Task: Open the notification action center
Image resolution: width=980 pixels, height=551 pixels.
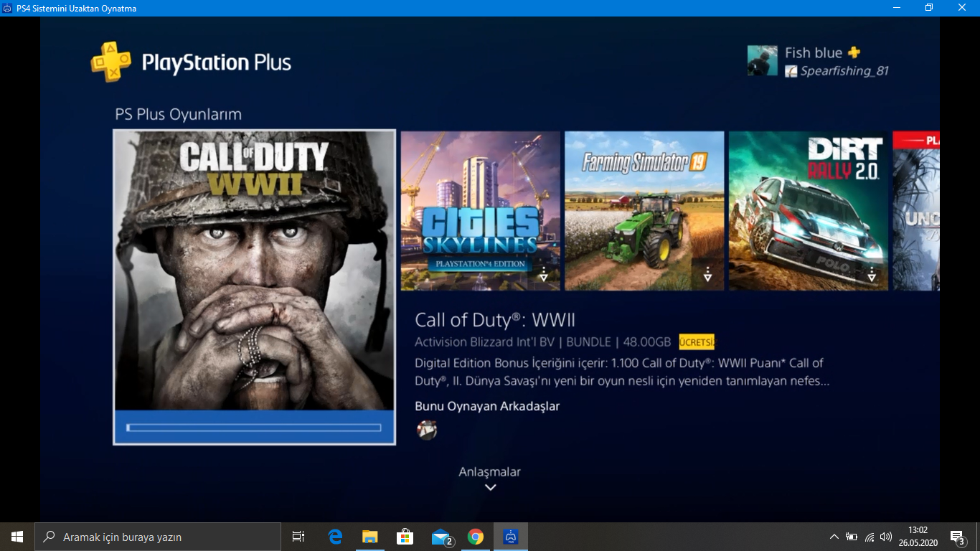Action: pos(957,537)
